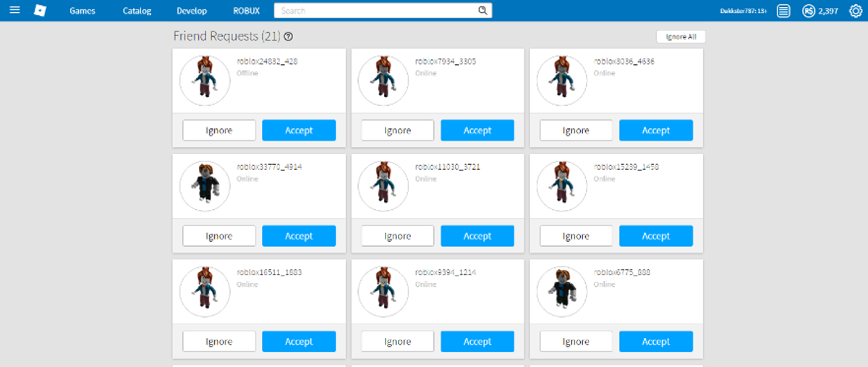The width and height of the screenshot is (868, 367).
Task: Click the Offline status under roblox24832_428
Action: [247, 73]
